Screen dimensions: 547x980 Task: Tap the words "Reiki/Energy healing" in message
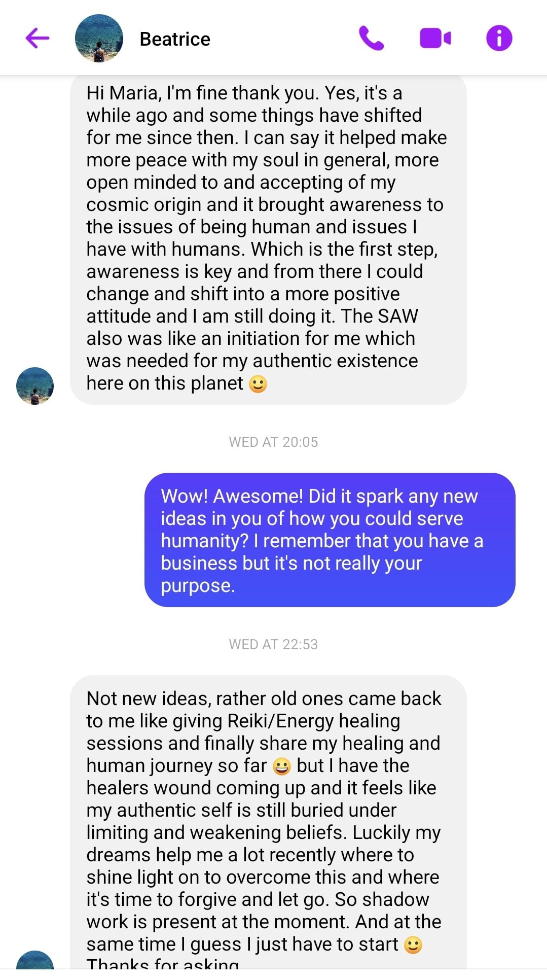314,721
